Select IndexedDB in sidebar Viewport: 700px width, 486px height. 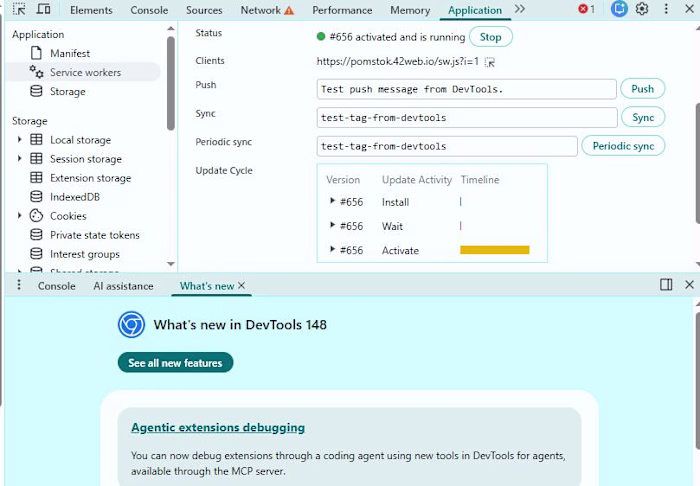pyautogui.click(x=75, y=196)
